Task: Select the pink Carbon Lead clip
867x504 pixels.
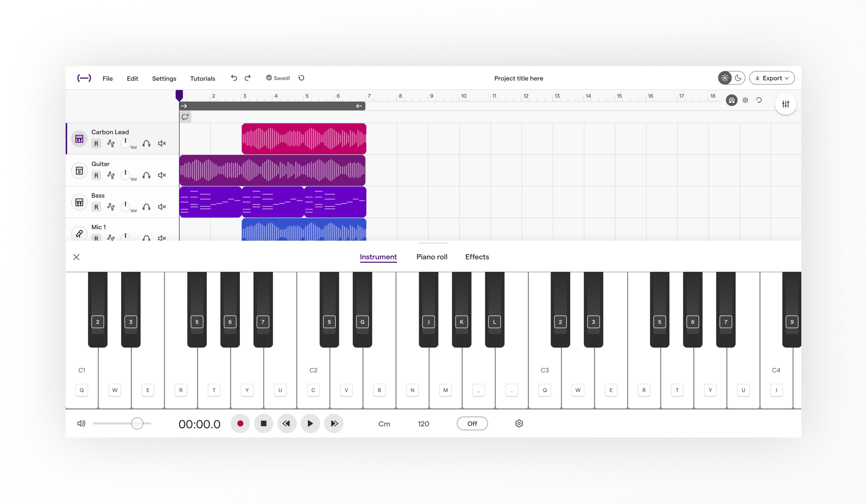Action: [304, 139]
